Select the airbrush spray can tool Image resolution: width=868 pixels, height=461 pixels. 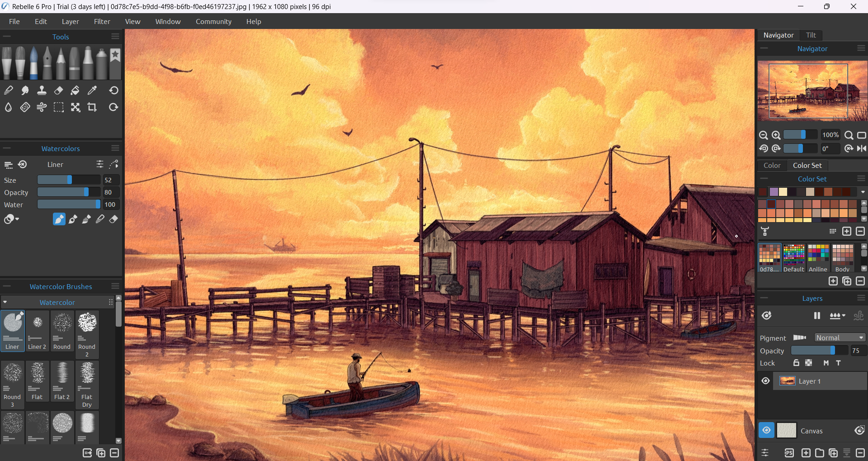click(x=102, y=63)
